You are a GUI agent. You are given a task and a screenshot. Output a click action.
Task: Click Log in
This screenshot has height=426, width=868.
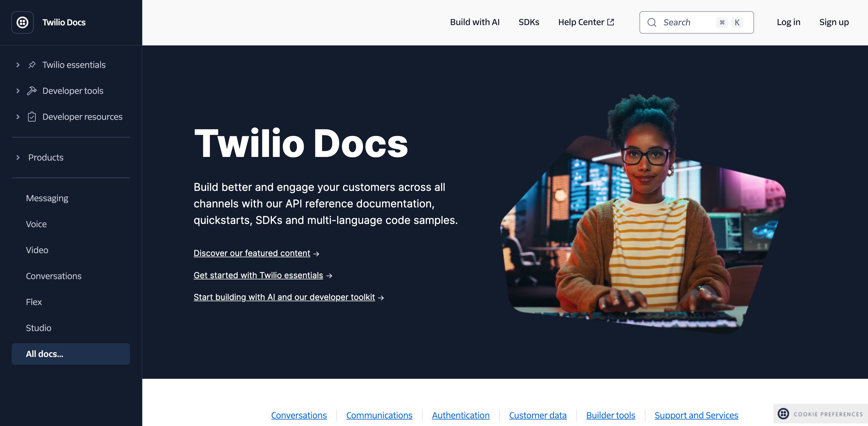click(x=789, y=22)
